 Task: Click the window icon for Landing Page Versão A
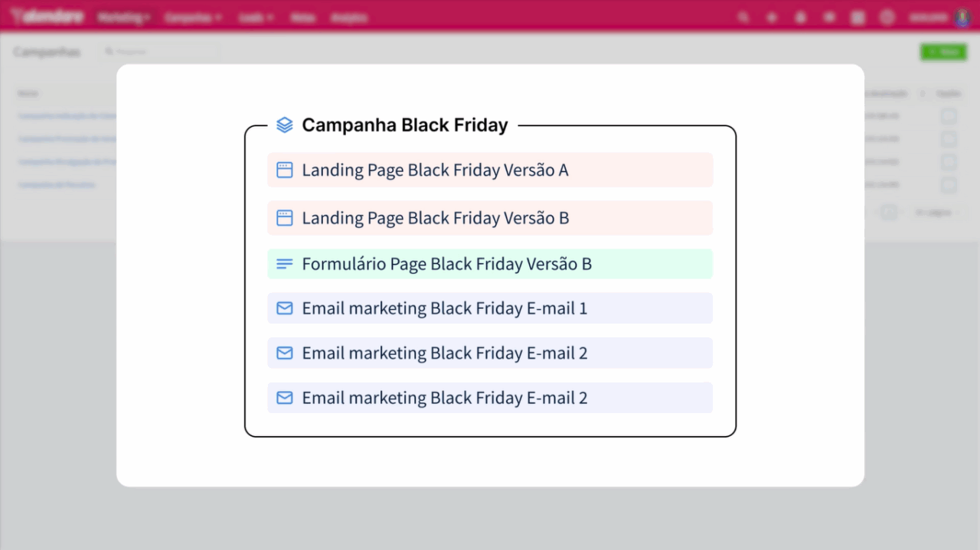pyautogui.click(x=284, y=170)
